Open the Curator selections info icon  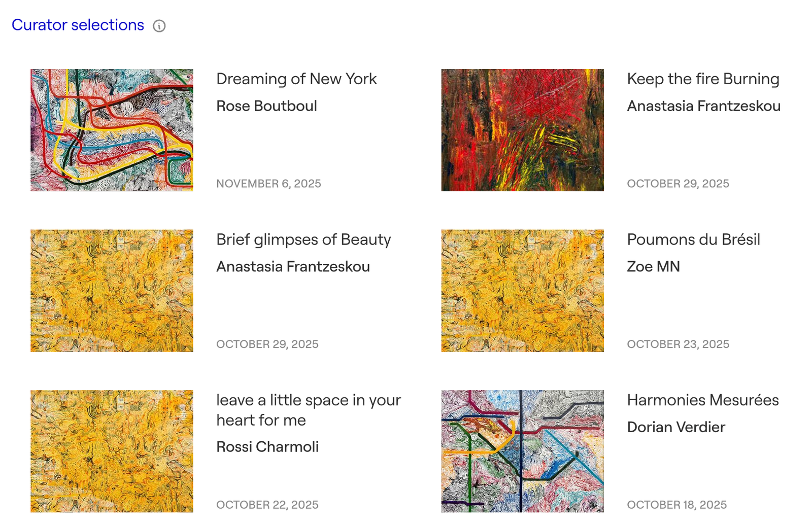(160, 26)
